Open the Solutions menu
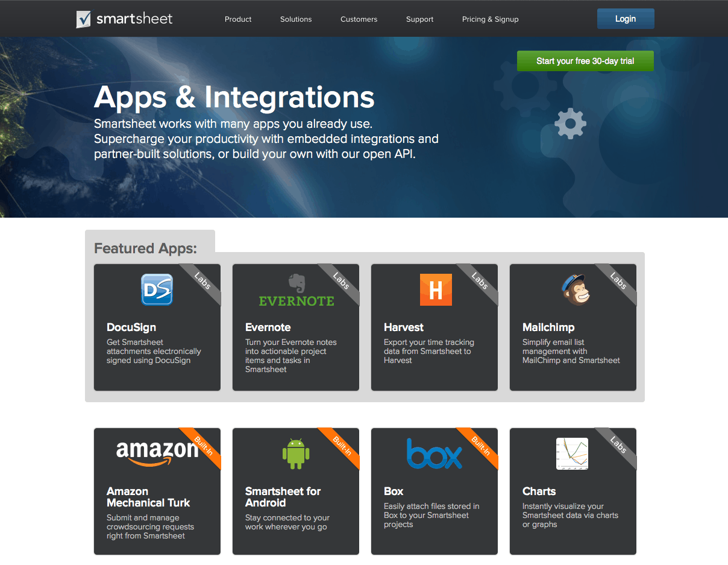 pos(296,19)
